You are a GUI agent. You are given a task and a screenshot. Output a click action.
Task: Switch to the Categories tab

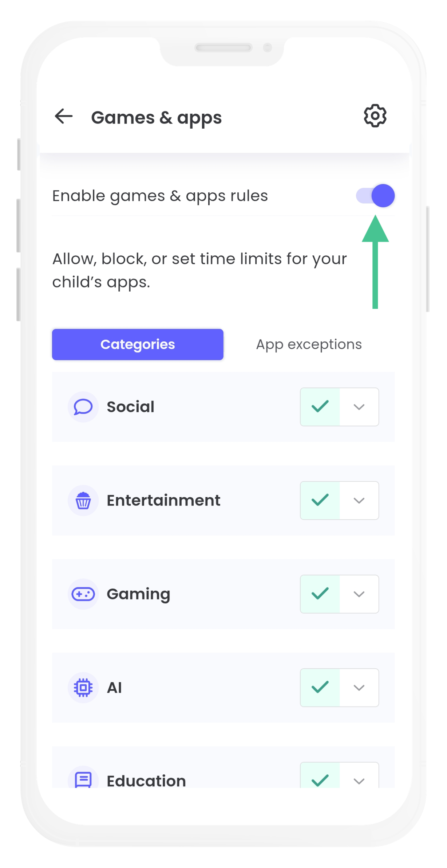138,344
